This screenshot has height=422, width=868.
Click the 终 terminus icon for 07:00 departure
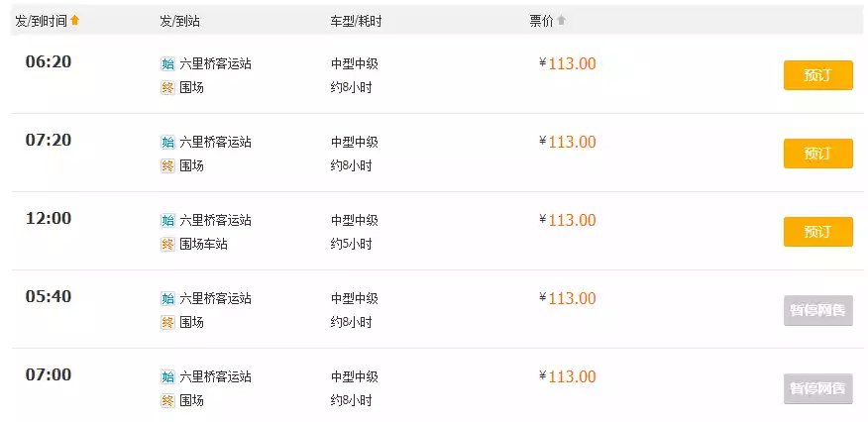(167, 400)
